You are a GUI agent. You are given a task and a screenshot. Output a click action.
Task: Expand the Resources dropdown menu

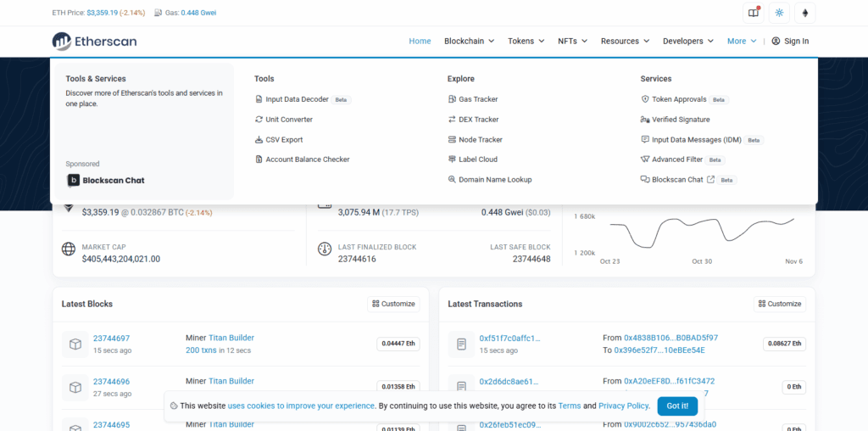pos(625,41)
